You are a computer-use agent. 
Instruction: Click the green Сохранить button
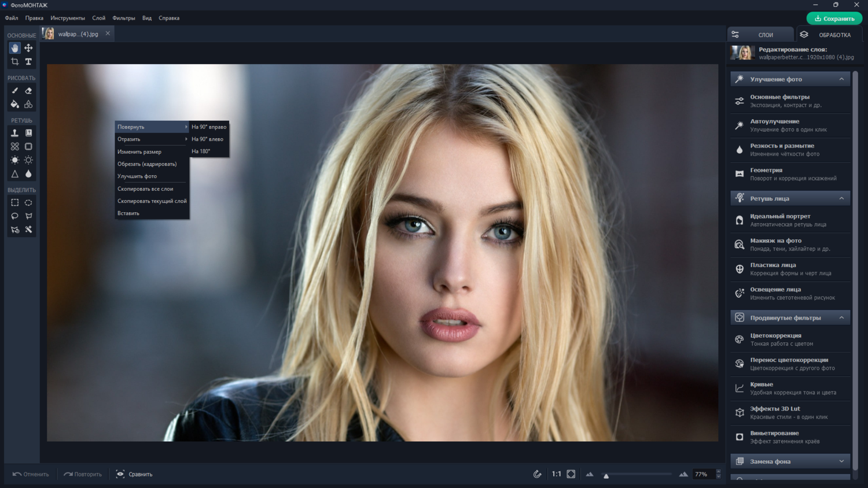pyautogui.click(x=834, y=19)
